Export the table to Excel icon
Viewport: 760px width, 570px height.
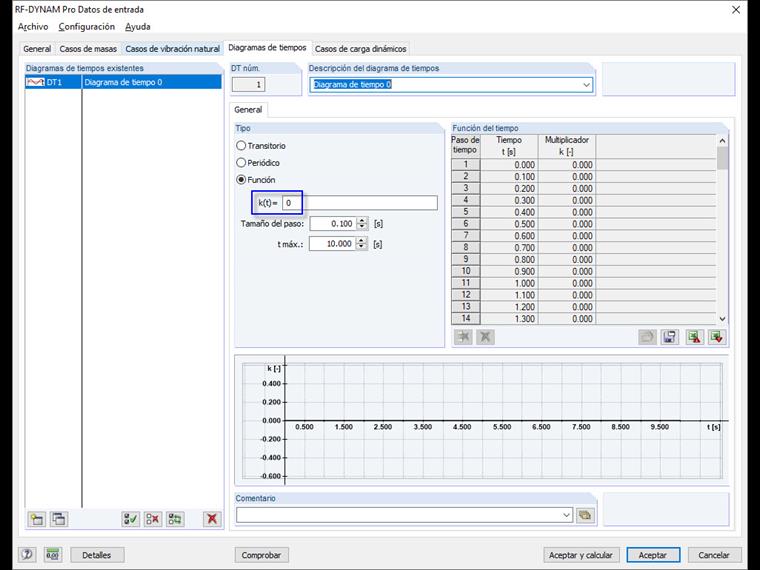tap(695, 337)
